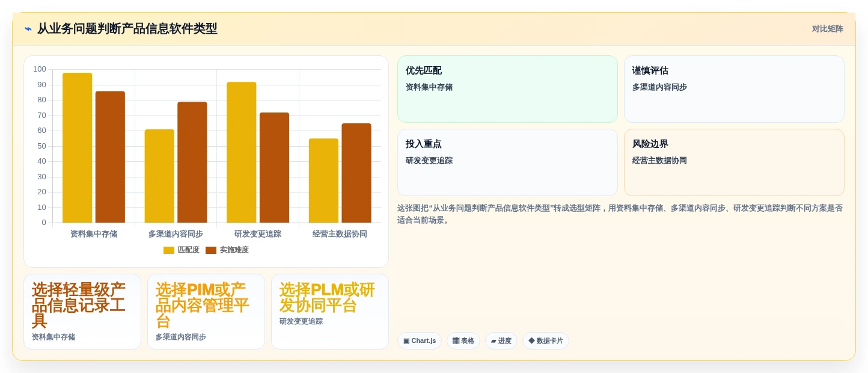Screen dimensions: 868x373
Task: Click 多渠道内容同步 under the 谨慎评估 heading
Action: click(659, 87)
